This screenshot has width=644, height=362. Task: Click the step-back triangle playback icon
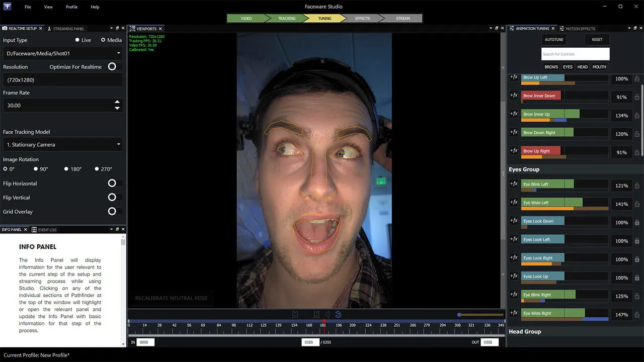328,315
